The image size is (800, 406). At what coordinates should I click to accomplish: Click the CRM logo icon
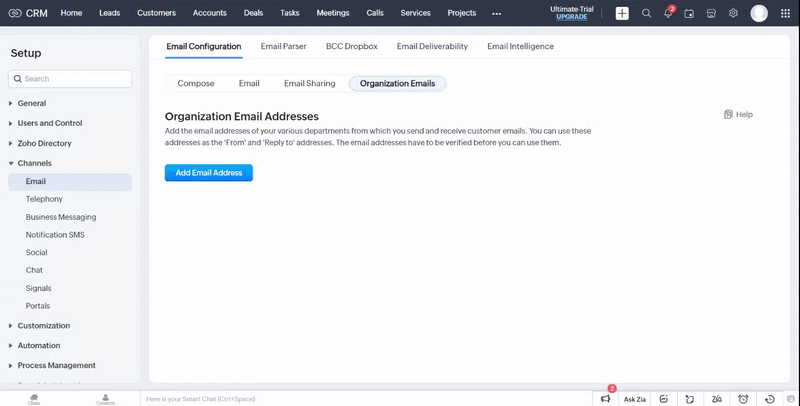point(15,13)
